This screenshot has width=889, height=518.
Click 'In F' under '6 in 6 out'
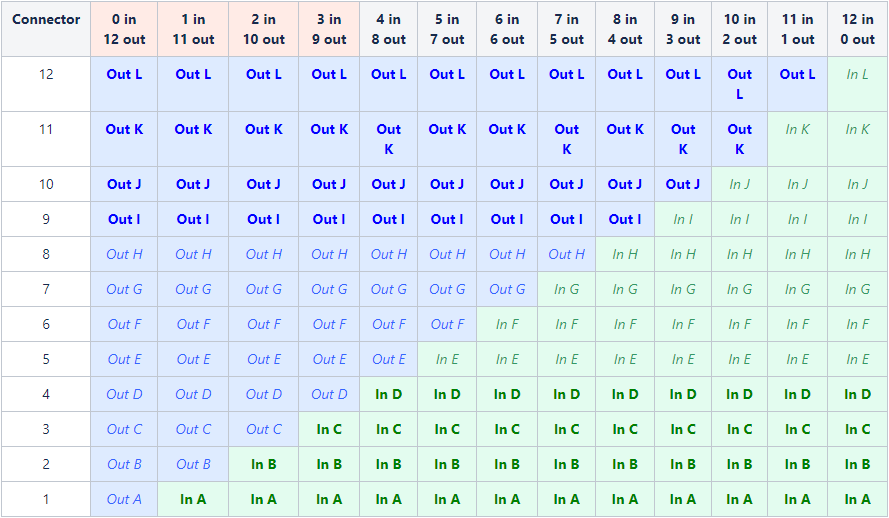(507, 324)
